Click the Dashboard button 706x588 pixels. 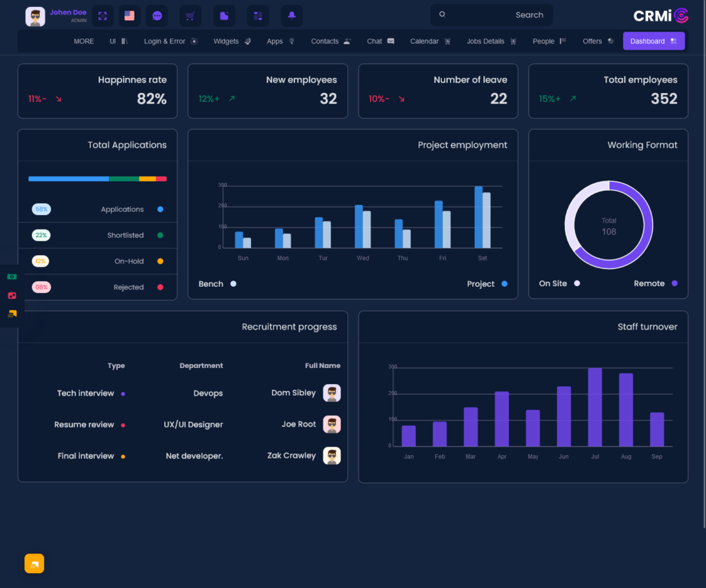click(x=654, y=41)
